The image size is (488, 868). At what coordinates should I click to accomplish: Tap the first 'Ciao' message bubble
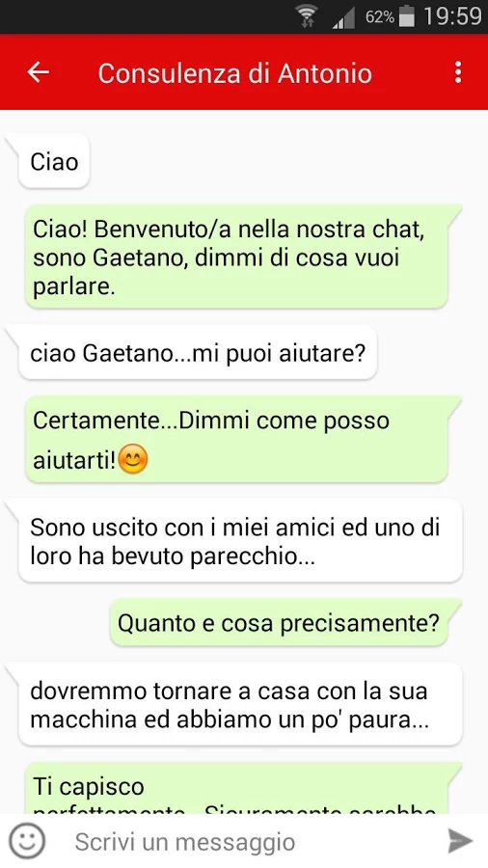[x=54, y=162]
